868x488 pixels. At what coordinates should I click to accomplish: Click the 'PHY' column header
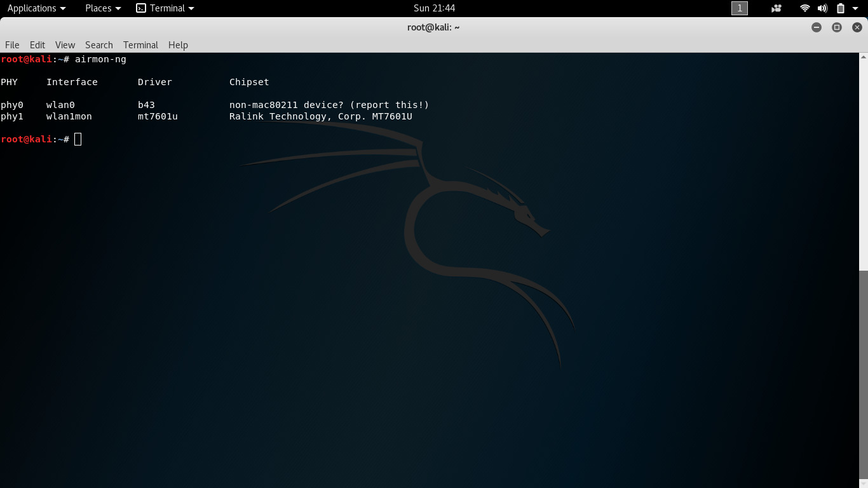coord(9,82)
